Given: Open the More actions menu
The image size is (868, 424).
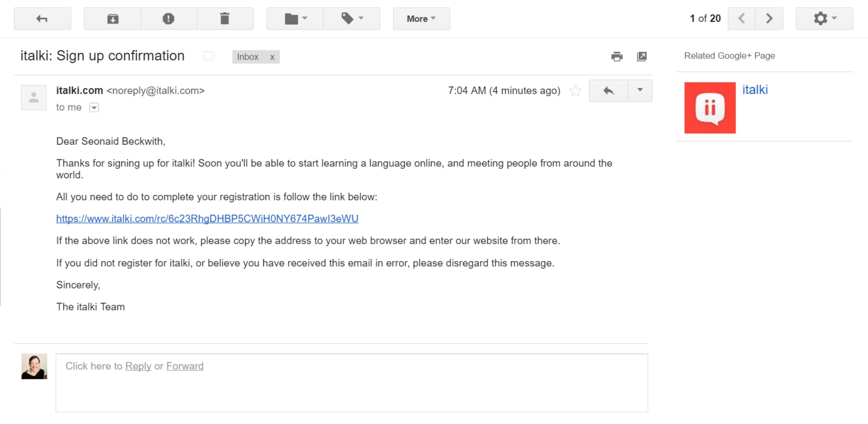Looking at the screenshot, I should tap(421, 19).
